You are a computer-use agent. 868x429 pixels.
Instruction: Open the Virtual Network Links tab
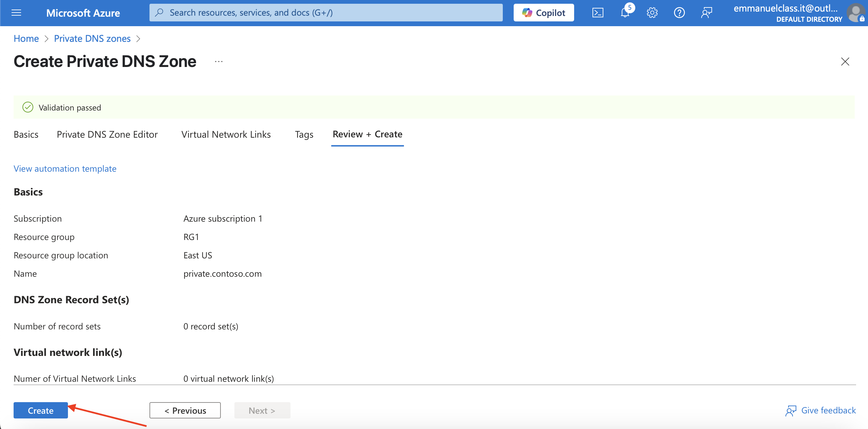(226, 134)
